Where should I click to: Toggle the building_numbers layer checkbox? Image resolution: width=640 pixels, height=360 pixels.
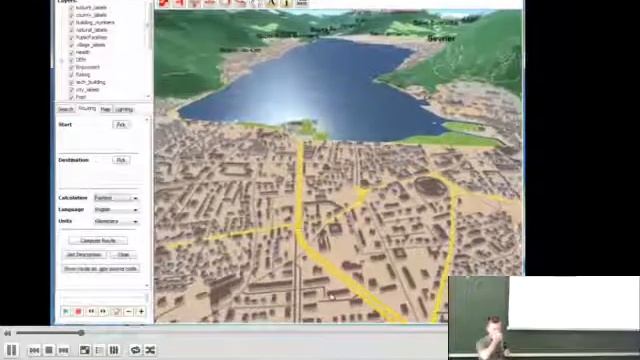(71, 22)
